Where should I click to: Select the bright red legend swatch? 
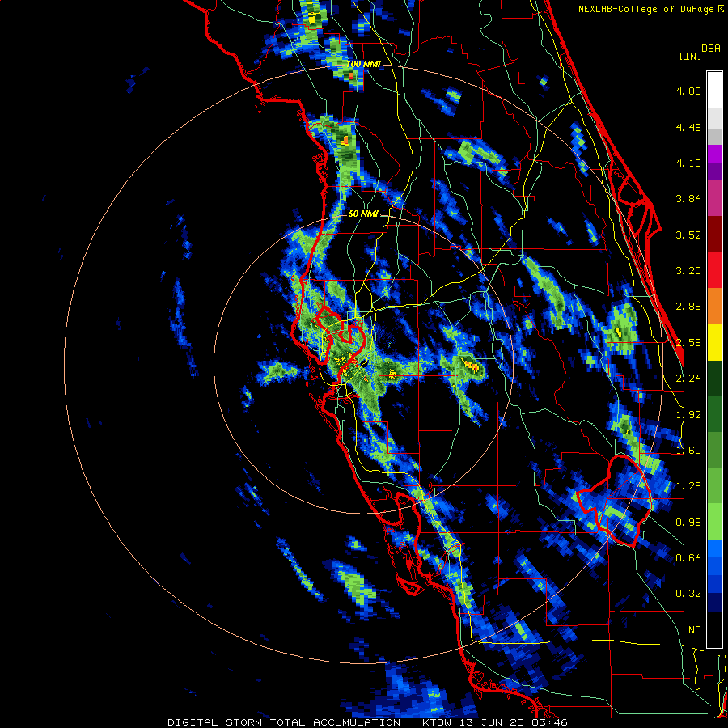coord(714,270)
